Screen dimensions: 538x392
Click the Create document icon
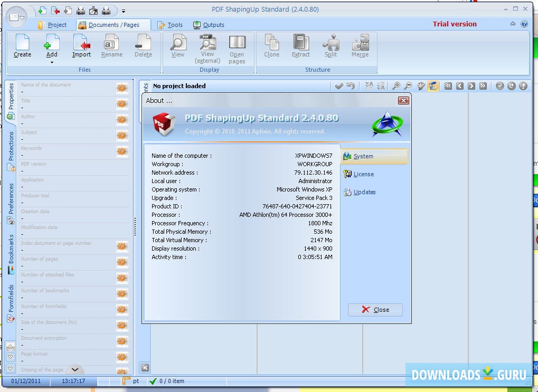(x=22, y=46)
